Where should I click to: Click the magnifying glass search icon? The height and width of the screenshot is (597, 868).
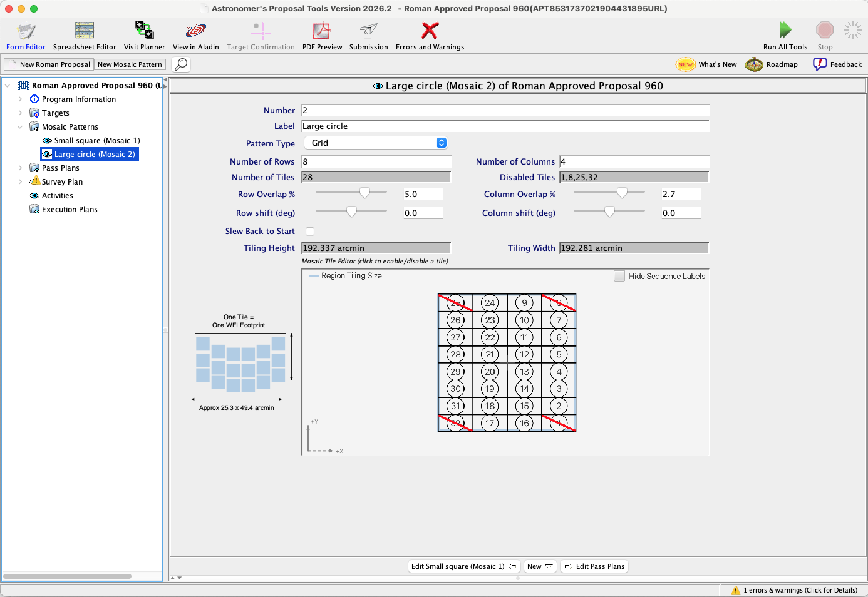(181, 64)
